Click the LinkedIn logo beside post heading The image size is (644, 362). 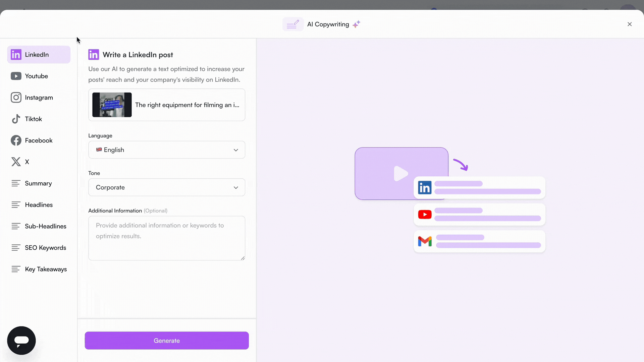(x=94, y=55)
